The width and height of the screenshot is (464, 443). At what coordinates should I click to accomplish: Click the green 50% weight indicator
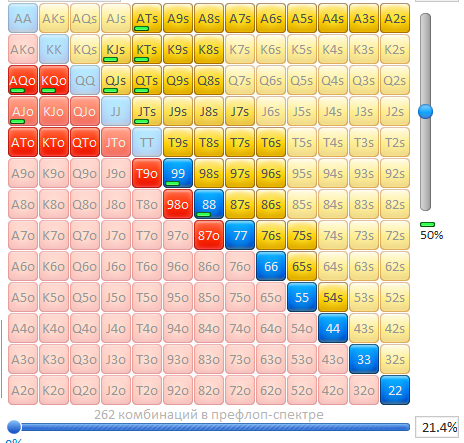click(427, 224)
